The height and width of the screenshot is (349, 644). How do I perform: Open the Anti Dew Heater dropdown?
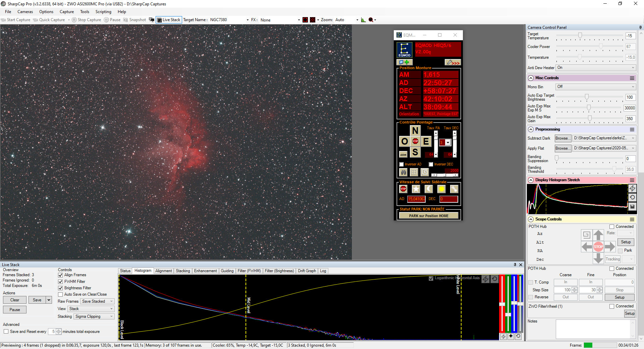coord(596,68)
